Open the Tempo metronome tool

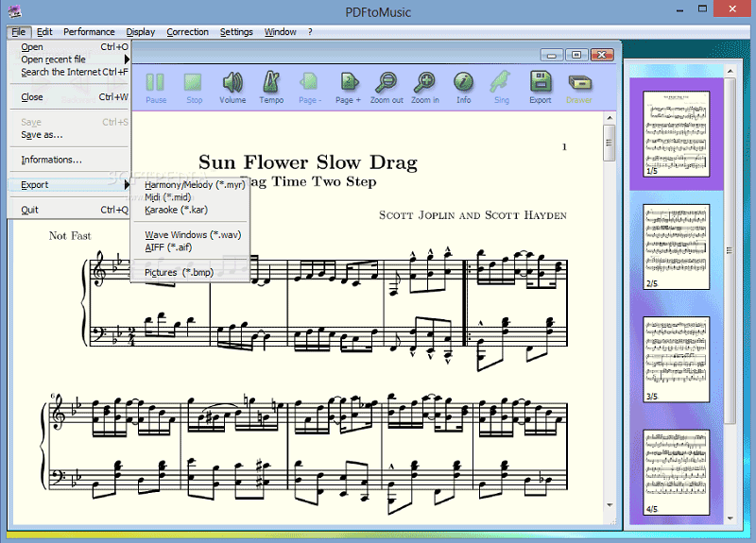pyautogui.click(x=271, y=87)
